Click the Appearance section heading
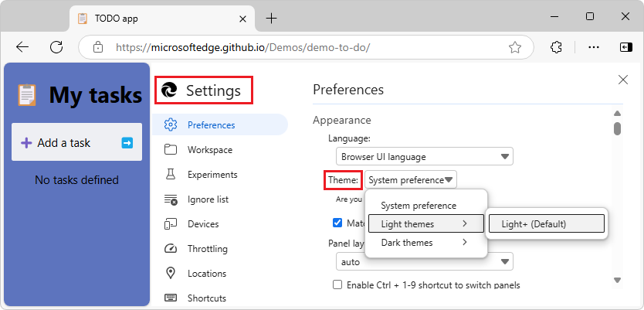The height and width of the screenshot is (310, 644). coord(342,120)
